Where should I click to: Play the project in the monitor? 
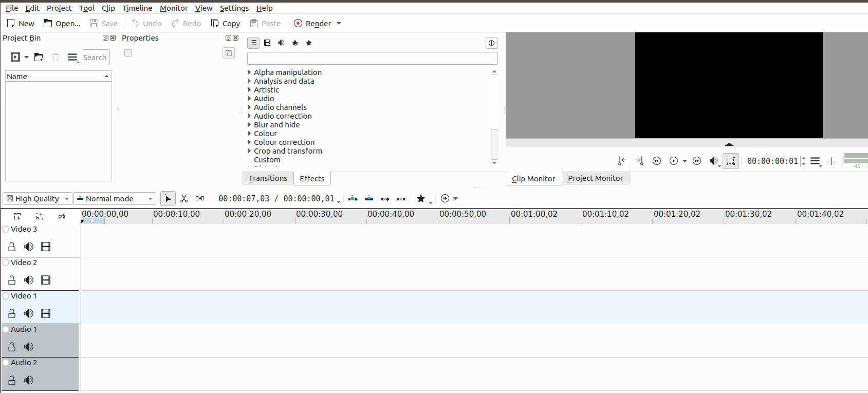pyautogui.click(x=674, y=161)
